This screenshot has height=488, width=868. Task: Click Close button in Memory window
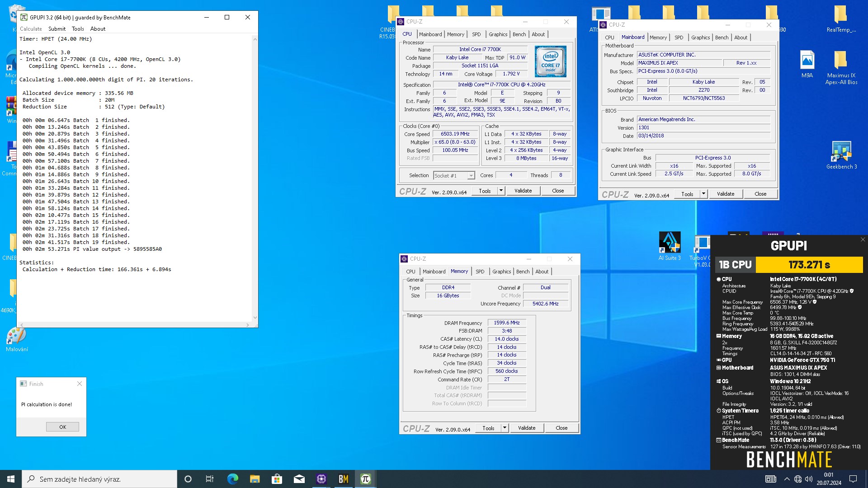(561, 428)
